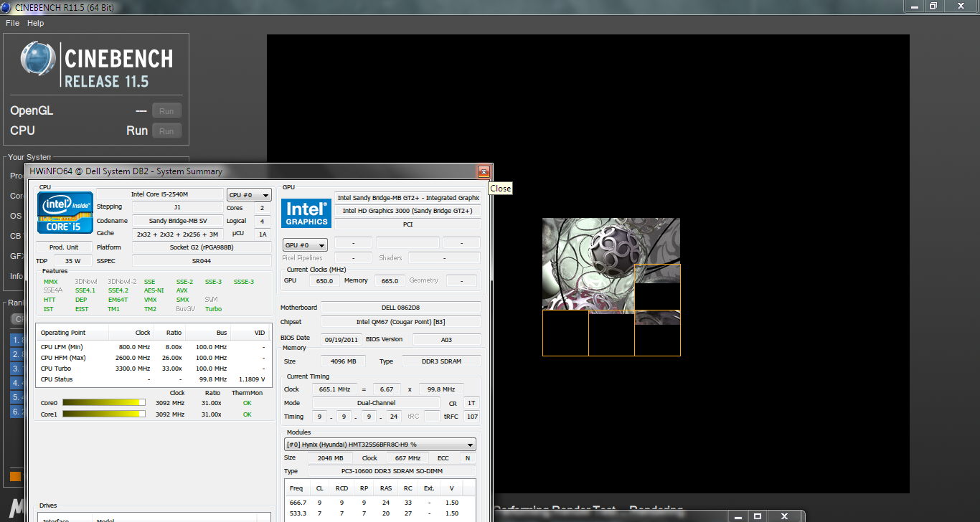Screen dimensions: 980x522
Task: Click the AES-NI feature label
Action: point(154,290)
